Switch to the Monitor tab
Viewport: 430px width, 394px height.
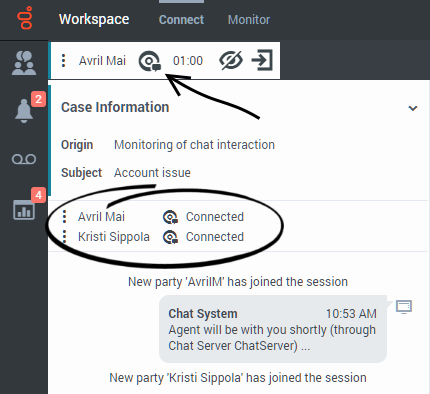(249, 20)
